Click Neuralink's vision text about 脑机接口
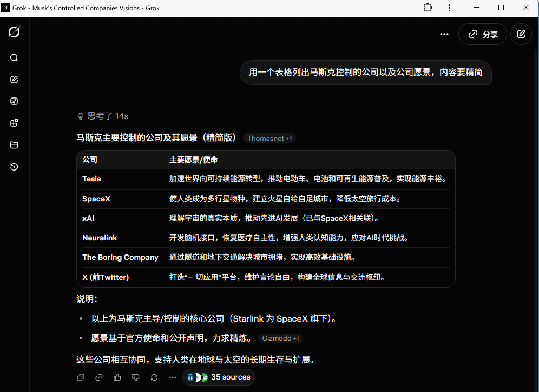This screenshot has width=539, height=392. [289, 238]
